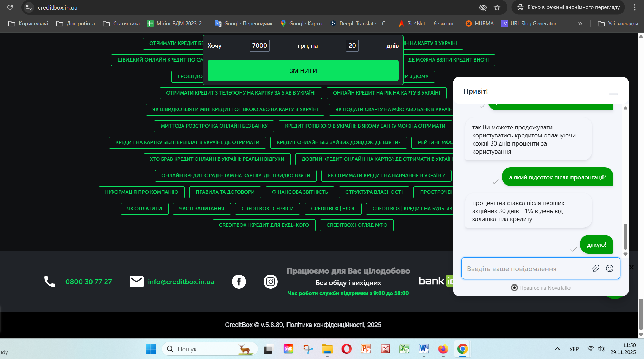Click the chat scrollbar down arrow

(625, 254)
